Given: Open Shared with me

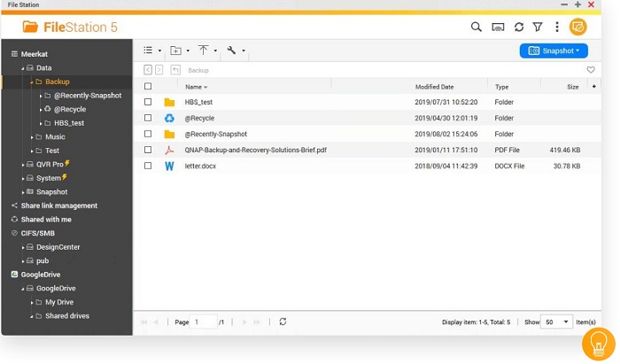Looking at the screenshot, I should pyautogui.click(x=46, y=220).
